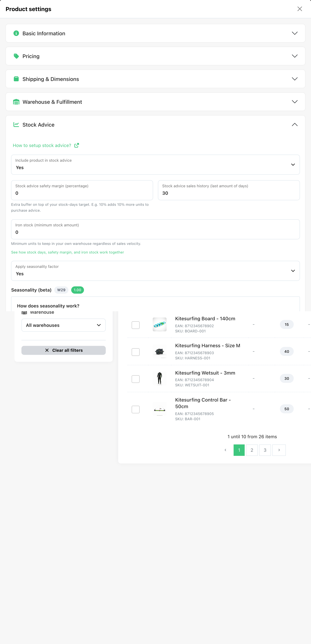Go to page 2 of results

[x=252, y=450]
